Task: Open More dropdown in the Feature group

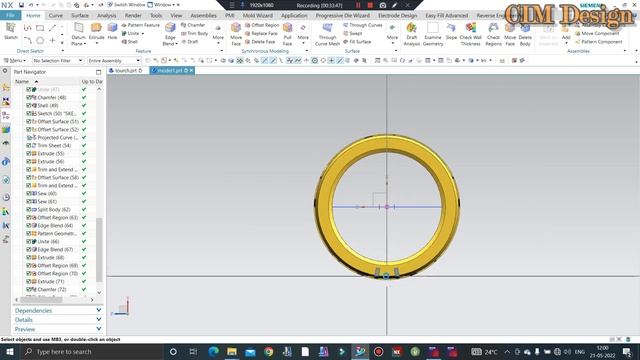Action: 218,33
